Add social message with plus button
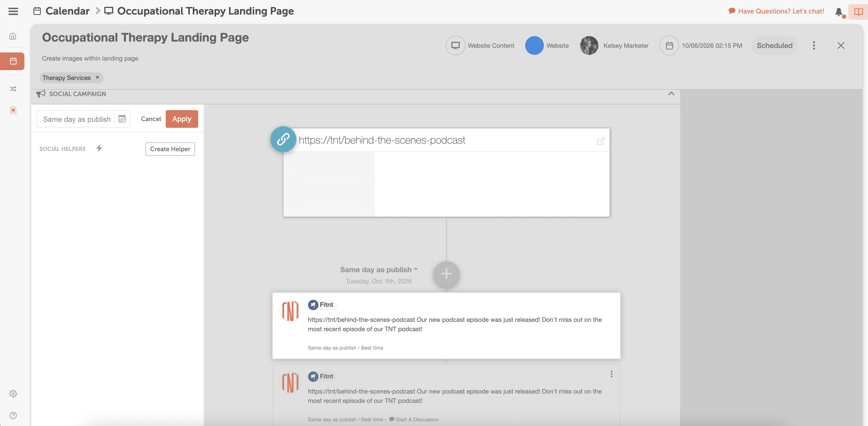868x426 pixels. [446, 274]
